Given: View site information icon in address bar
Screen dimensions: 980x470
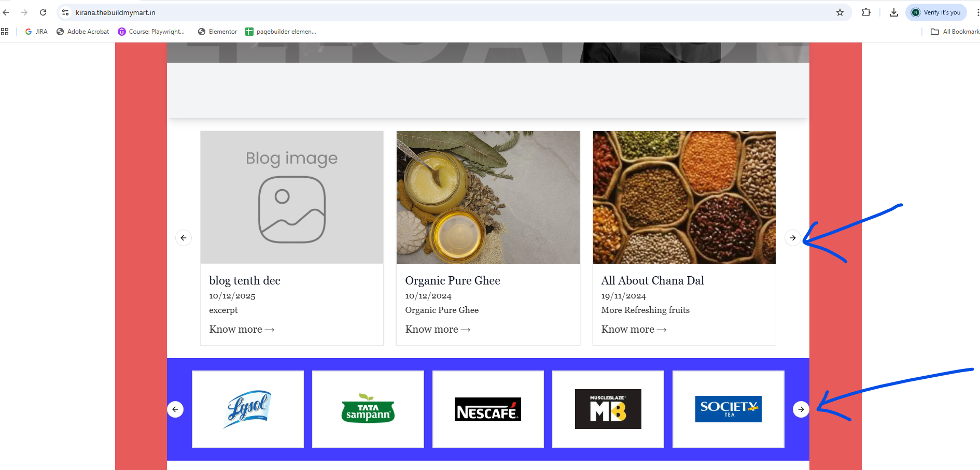Looking at the screenshot, I should point(65,12).
